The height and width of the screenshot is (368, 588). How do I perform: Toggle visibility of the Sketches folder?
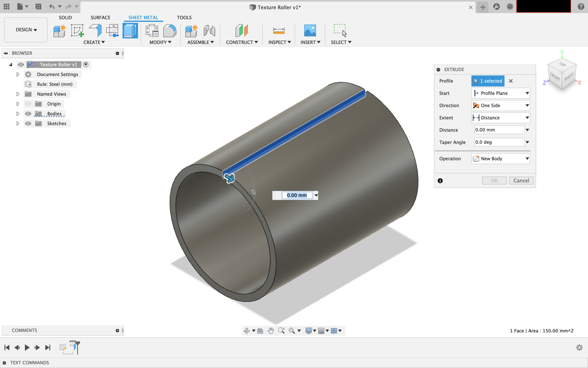coord(28,123)
